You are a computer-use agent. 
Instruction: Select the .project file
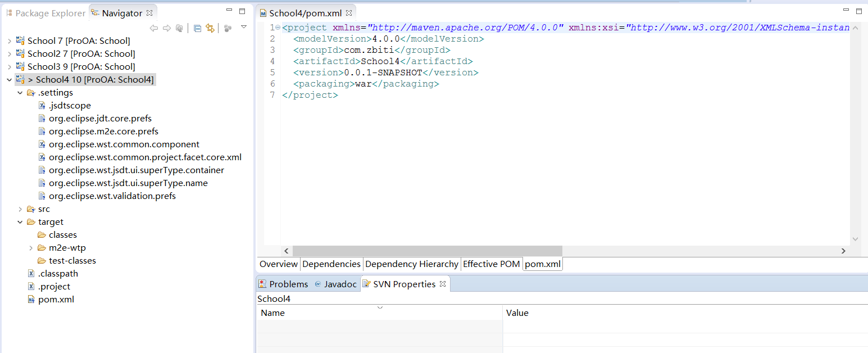point(54,287)
